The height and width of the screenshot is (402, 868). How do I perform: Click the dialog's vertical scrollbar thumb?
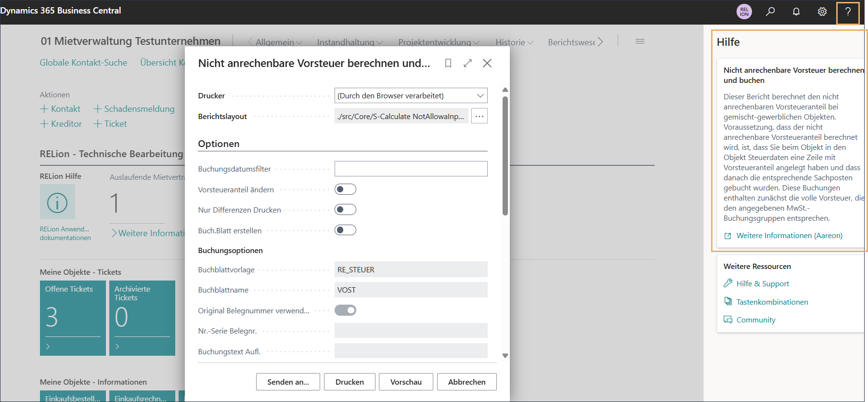click(x=505, y=154)
